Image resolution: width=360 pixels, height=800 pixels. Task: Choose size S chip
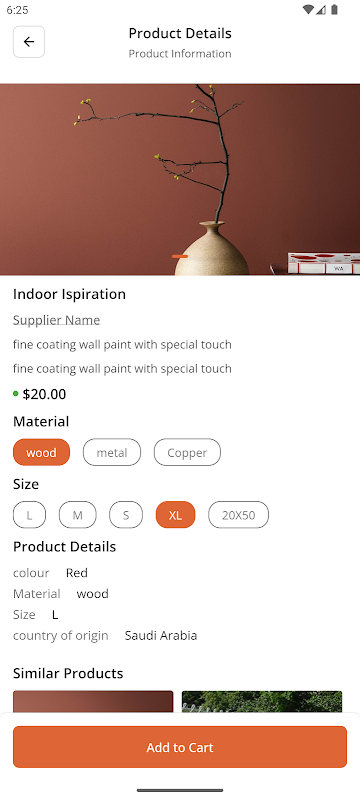[x=126, y=515]
